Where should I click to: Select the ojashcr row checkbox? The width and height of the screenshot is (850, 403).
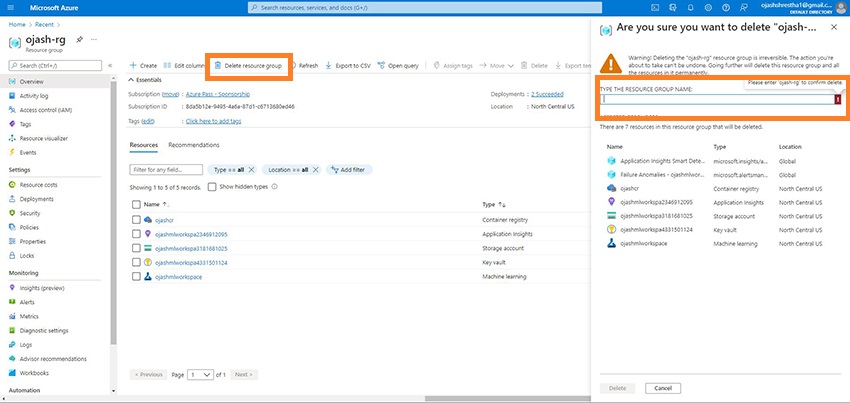pyautogui.click(x=136, y=220)
